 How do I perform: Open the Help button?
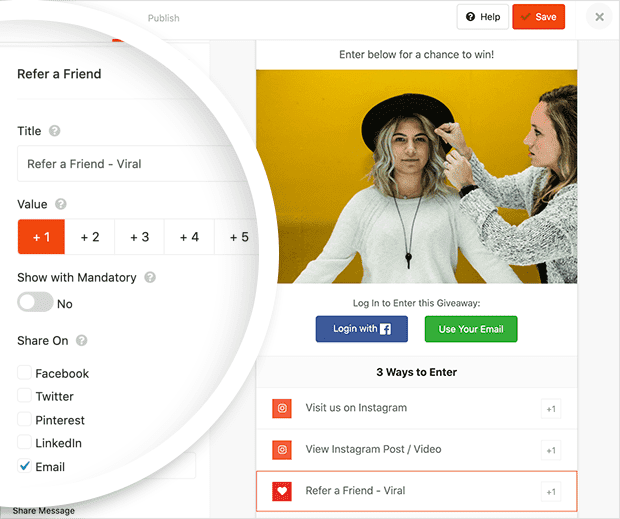tap(482, 17)
